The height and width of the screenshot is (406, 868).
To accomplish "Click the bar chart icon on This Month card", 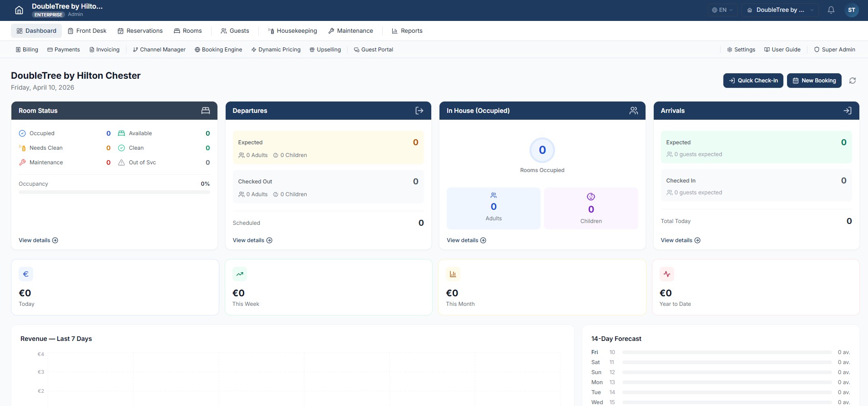I will 453,274.
